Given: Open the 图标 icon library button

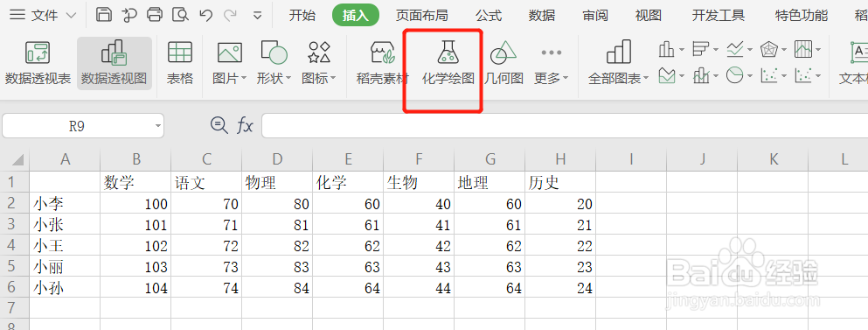Looking at the screenshot, I should tap(318, 63).
